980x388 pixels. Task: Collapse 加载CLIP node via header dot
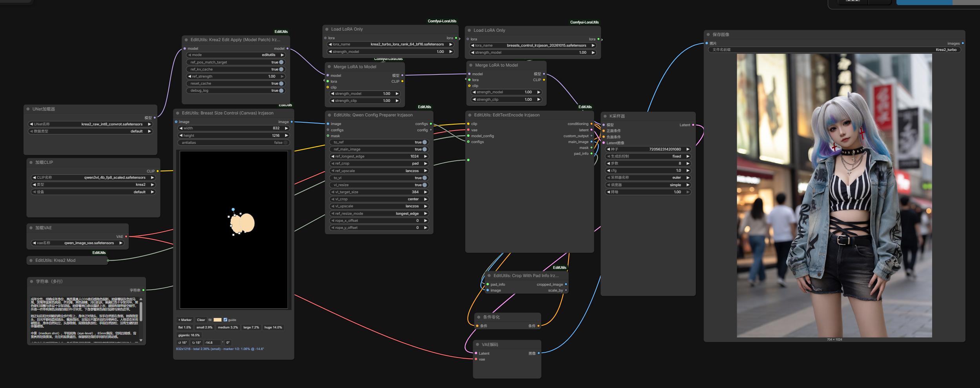pos(31,162)
